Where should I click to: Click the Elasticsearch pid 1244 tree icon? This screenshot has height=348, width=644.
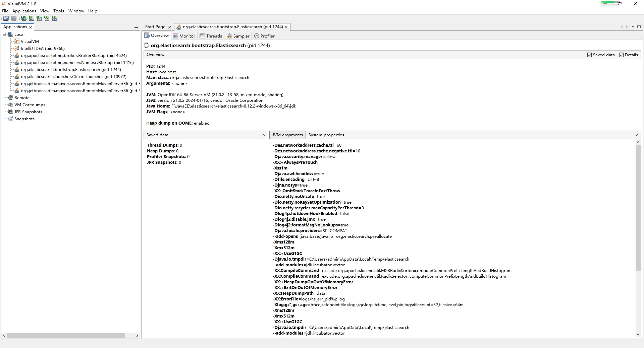[17, 69]
